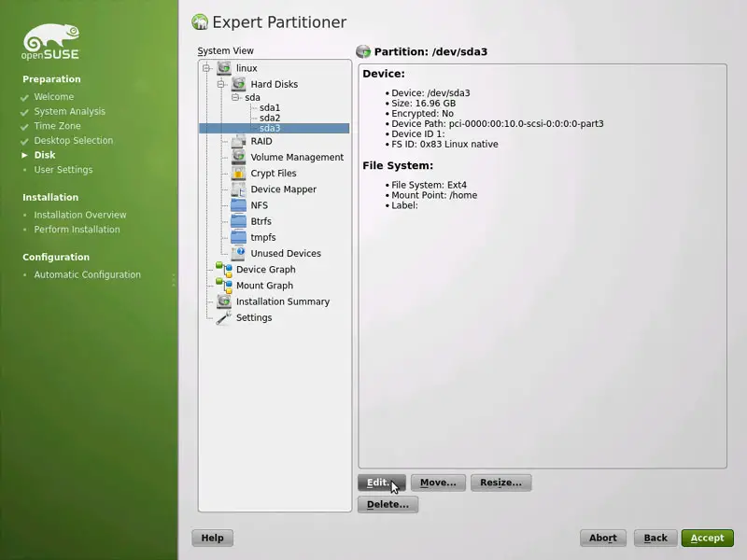Select the tmpfs entry in tree
Viewport: 747px width, 560px height.
pyautogui.click(x=262, y=237)
